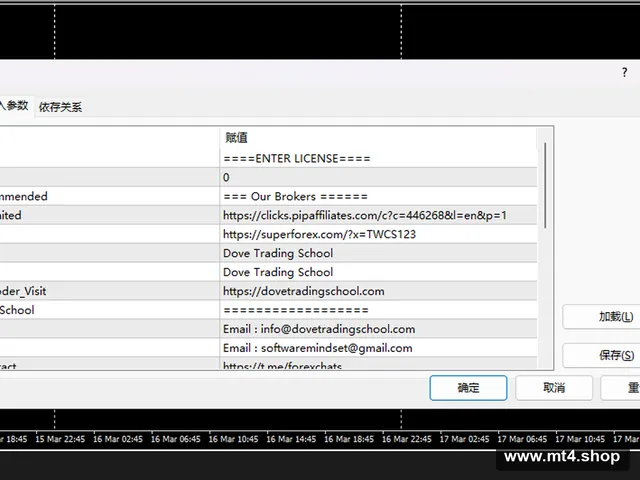
Task: Select the 赋值 column header
Action: click(378, 138)
